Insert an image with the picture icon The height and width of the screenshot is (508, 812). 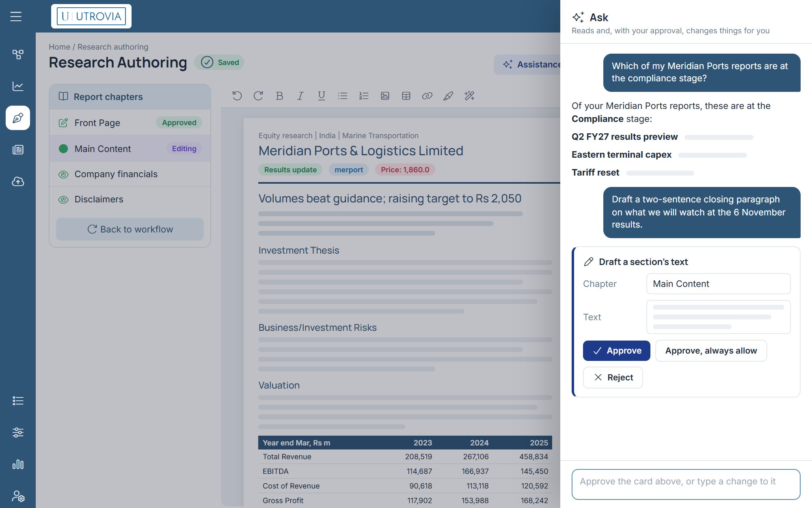pos(385,96)
